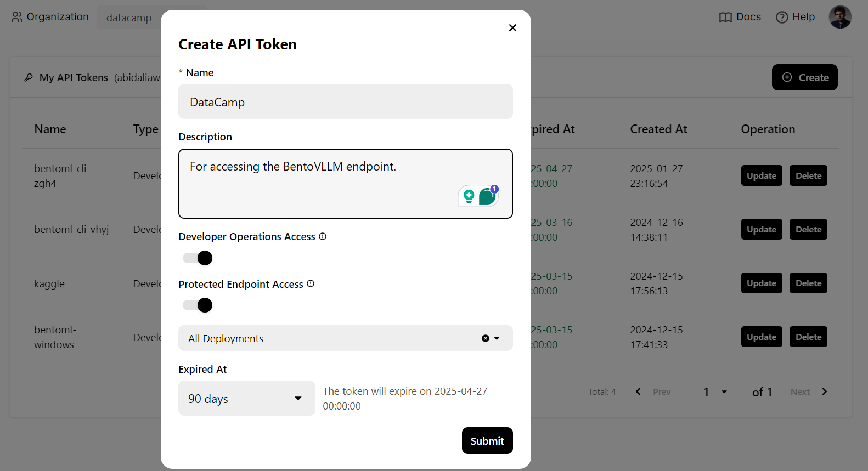Update the bentoml-windows token
This screenshot has height=471, width=868.
click(762, 337)
